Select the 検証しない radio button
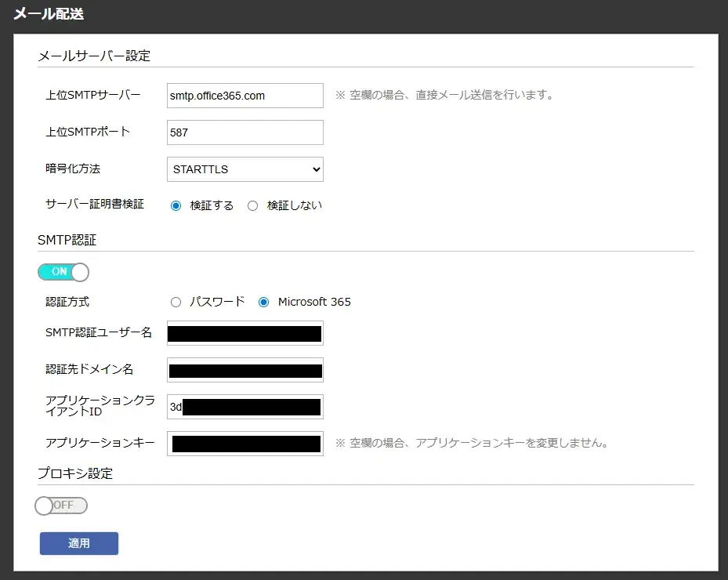This screenshot has width=728, height=580. pos(252,205)
